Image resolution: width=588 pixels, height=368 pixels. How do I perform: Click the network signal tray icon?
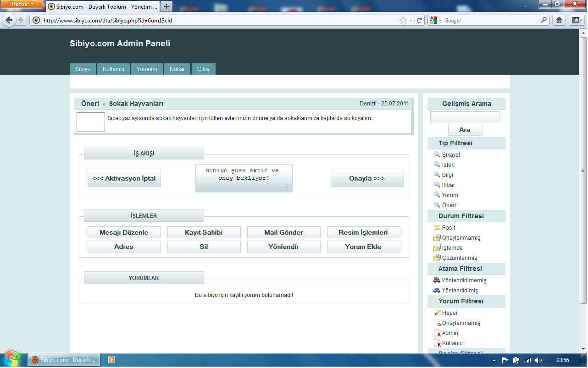pos(527,360)
